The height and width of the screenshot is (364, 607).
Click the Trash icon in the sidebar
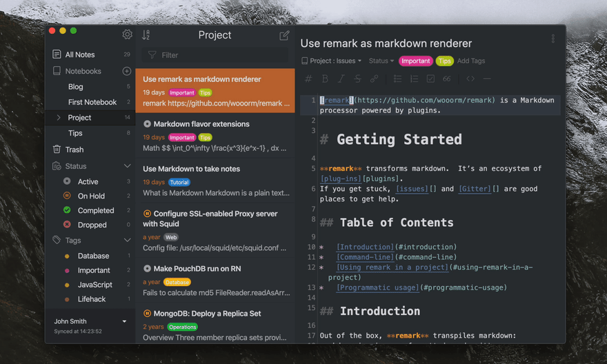pos(57,150)
